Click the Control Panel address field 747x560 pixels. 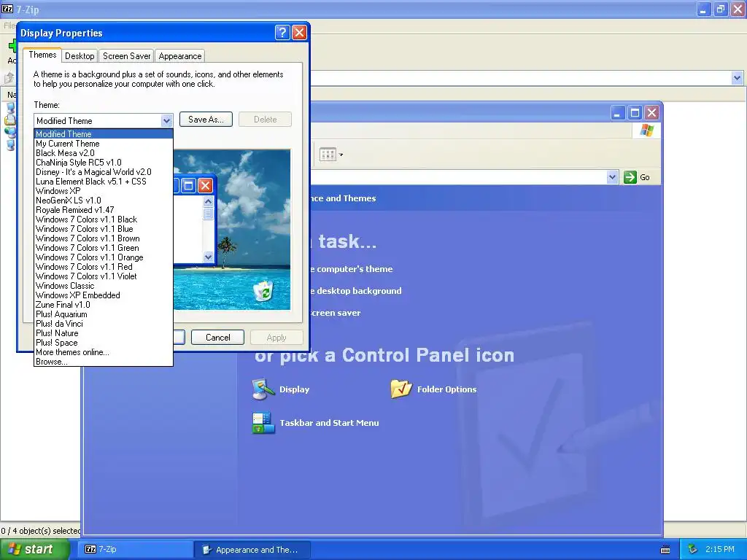[x=458, y=177]
